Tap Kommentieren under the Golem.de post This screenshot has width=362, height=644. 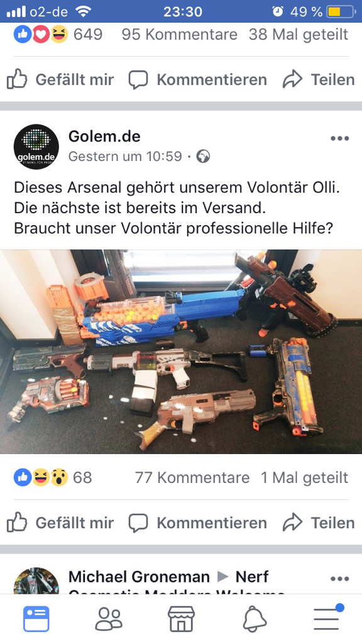[197, 523]
